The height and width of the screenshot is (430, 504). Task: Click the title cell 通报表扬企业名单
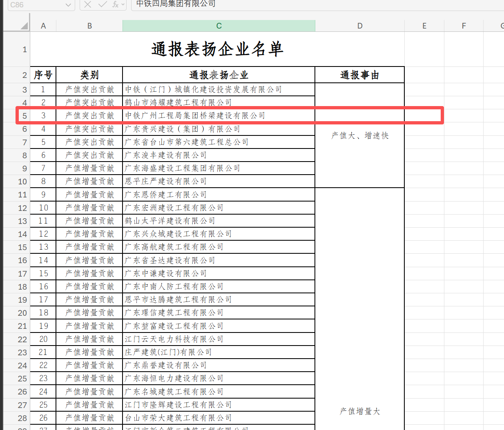click(217, 49)
